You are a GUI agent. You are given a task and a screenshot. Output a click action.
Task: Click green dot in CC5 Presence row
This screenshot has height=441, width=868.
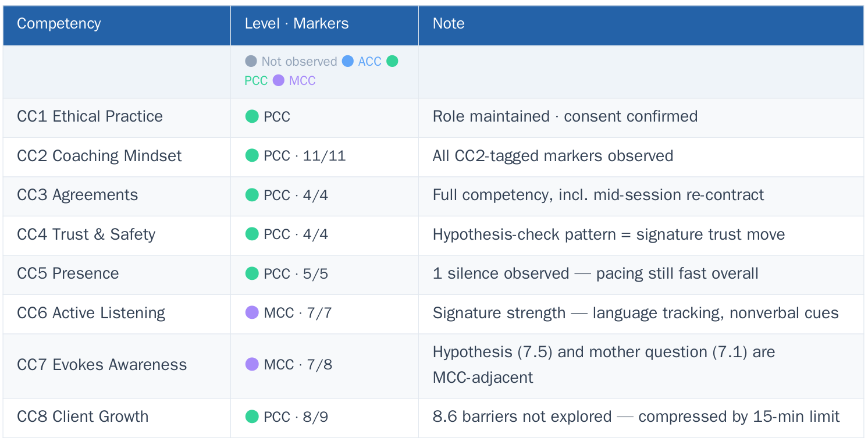pyautogui.click(x=252, y=273)
